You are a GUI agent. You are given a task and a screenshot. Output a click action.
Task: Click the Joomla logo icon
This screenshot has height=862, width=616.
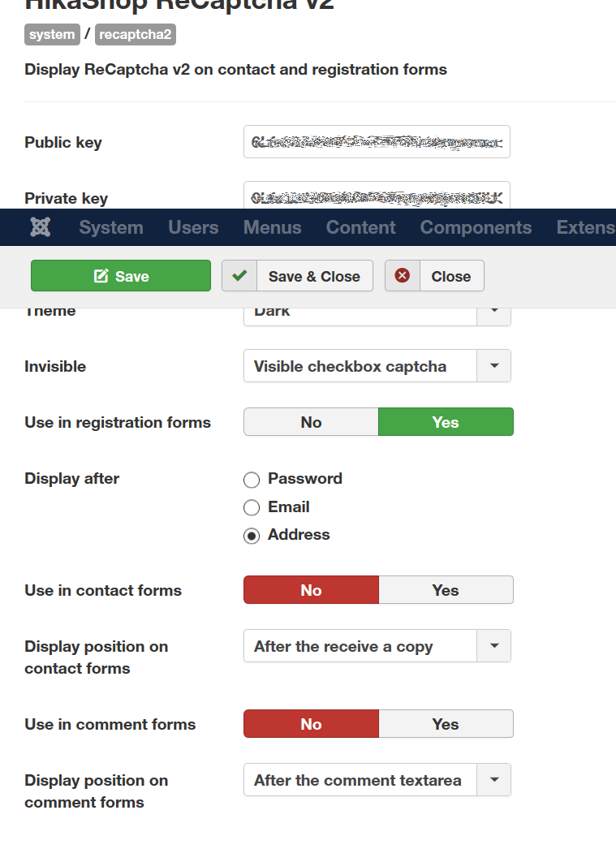(41, 227)
